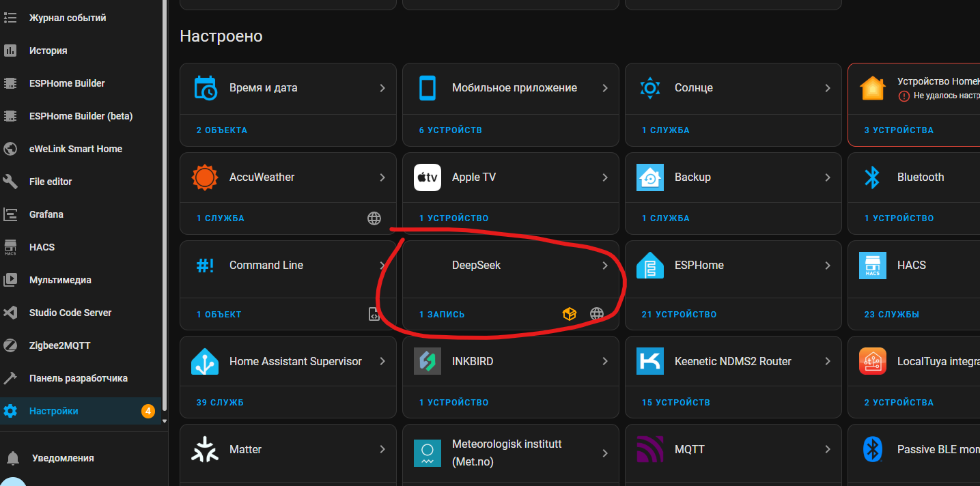Click the chip icon beside non-beta ESPHome Builder
Screen dimensions: 980x486
tap(10, 83)
